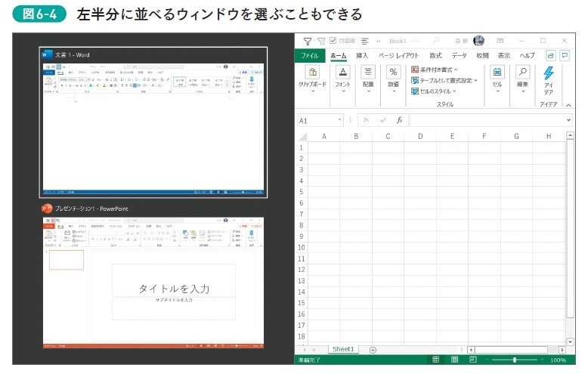Select the Sheet1 tab
This screenshot has height=374, width=588.
click(x=343, y=349)
